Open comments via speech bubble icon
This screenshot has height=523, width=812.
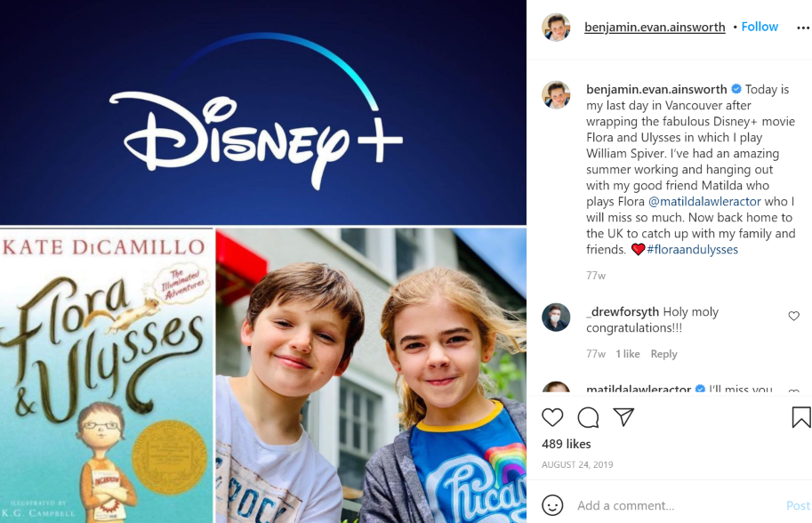[588, 417]
